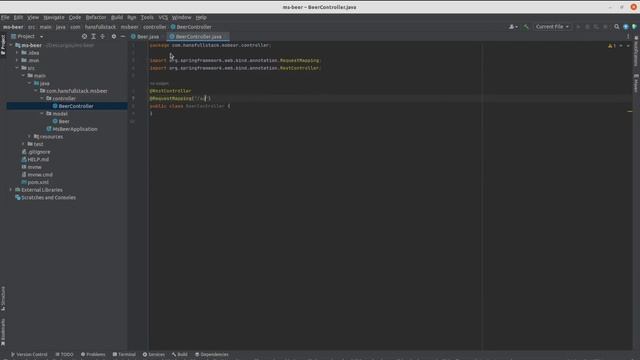Open the TODO tool window
This screenshot has width=640, height=360.
coord(64,354)
